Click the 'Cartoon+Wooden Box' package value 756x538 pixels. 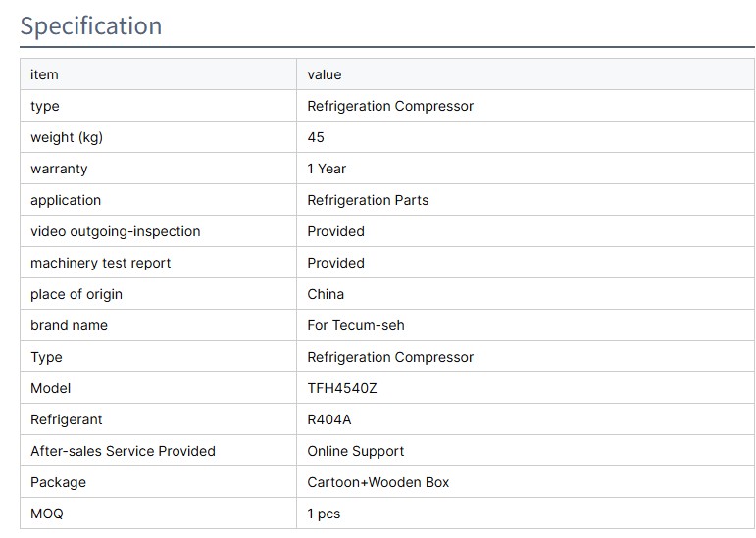pos(378,482)
